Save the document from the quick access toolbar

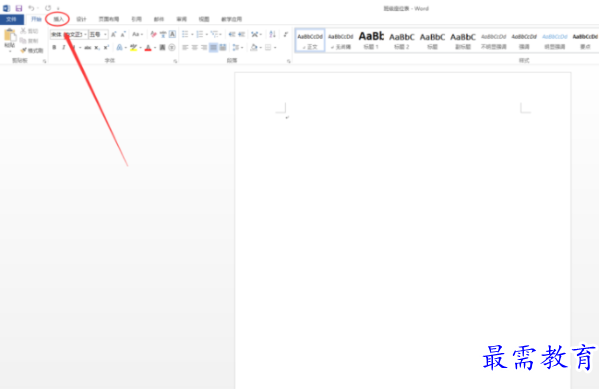pyautogui.click(x=18, y=8)
